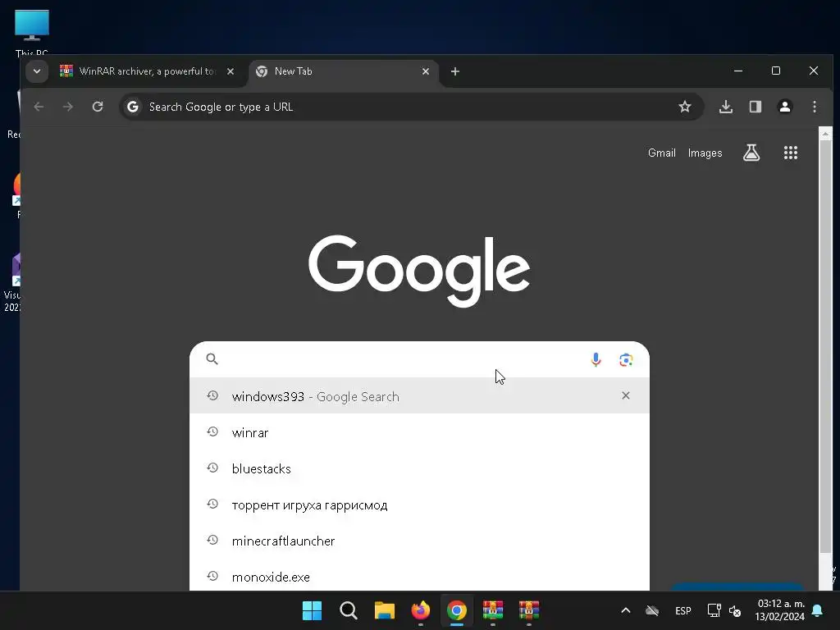Image resolution: width=840 pixels, height=630 pixels.
Task: Open Firefox from the taskbar
Action: pos(421,610)
